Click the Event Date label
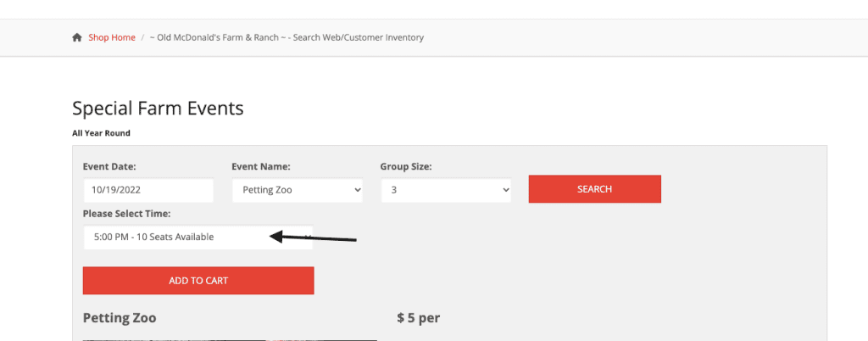The height and width of the screenshot is (341, 868). pyautogui.click(x=109, y=166)
